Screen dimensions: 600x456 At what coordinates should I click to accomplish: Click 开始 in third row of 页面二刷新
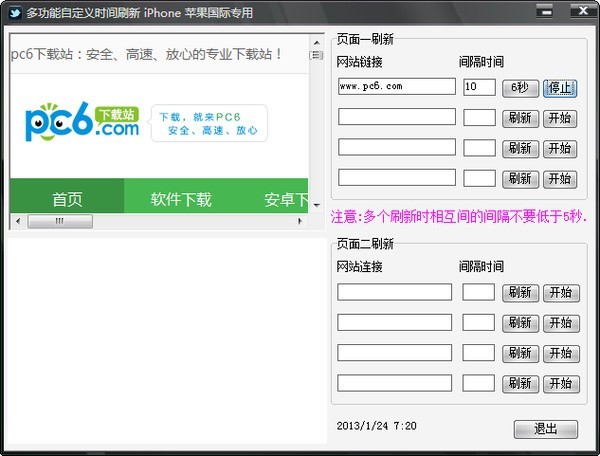pos(561,354)
